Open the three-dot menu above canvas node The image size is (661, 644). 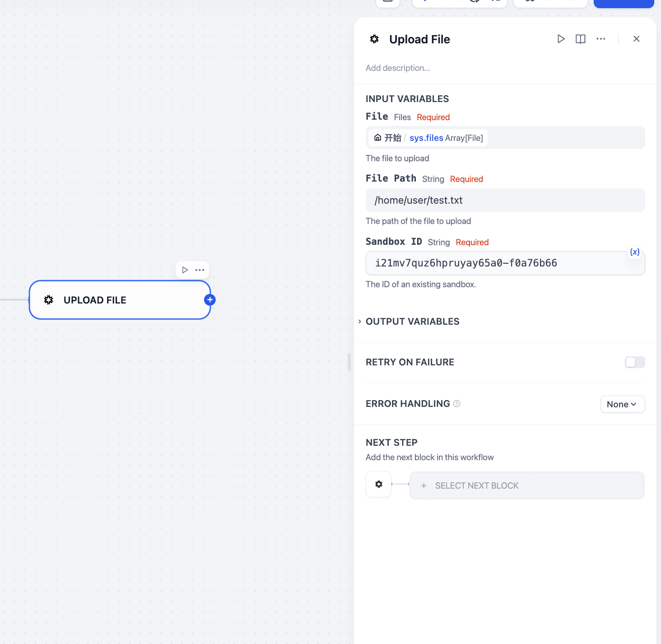(200, 270)
